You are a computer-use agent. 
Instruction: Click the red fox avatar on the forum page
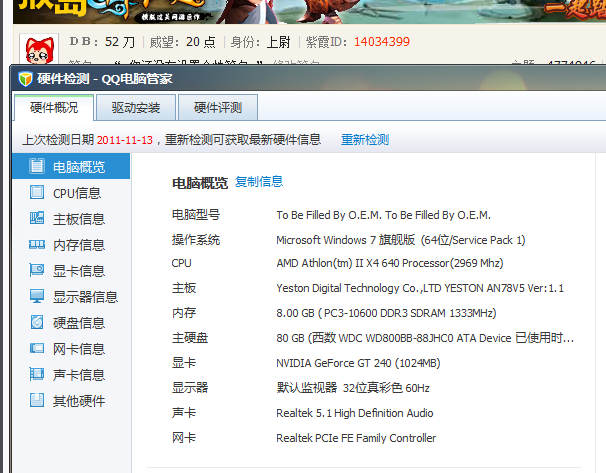tap(39, 49)
